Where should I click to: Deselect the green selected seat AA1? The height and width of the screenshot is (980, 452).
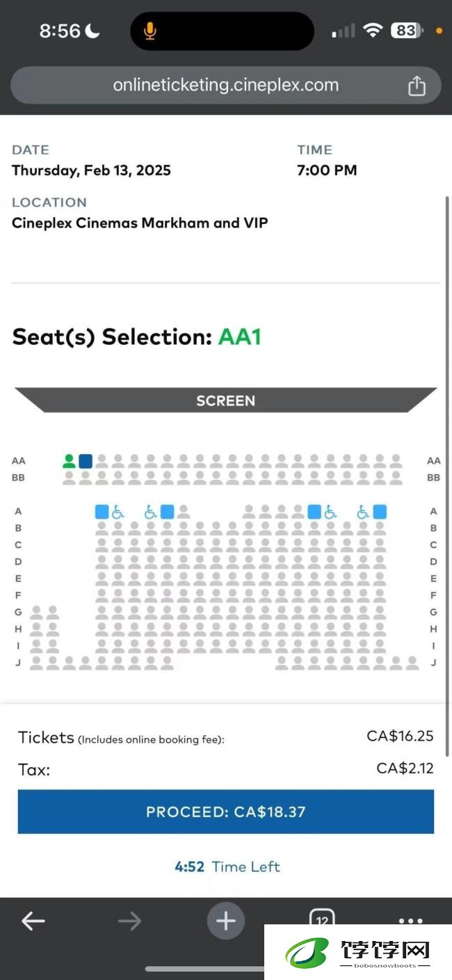coord(69,461)
